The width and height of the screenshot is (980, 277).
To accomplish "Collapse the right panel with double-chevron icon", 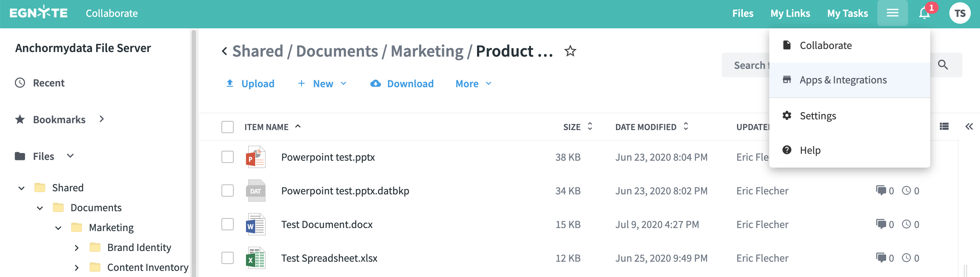I will pyautogui.click(x=969, y=127).
